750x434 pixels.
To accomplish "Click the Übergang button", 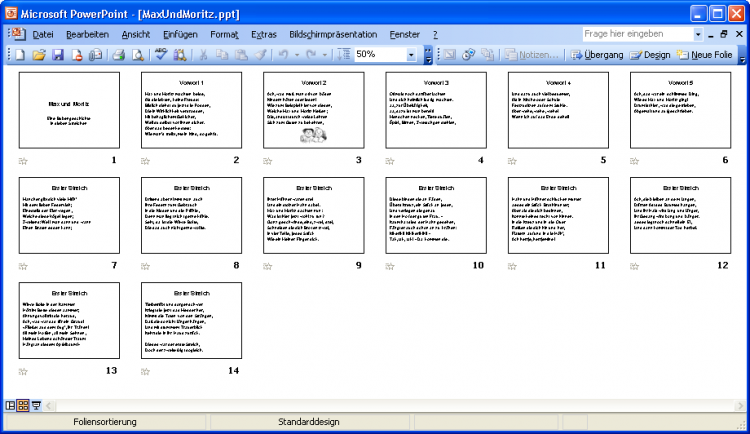I will point(596,54).
